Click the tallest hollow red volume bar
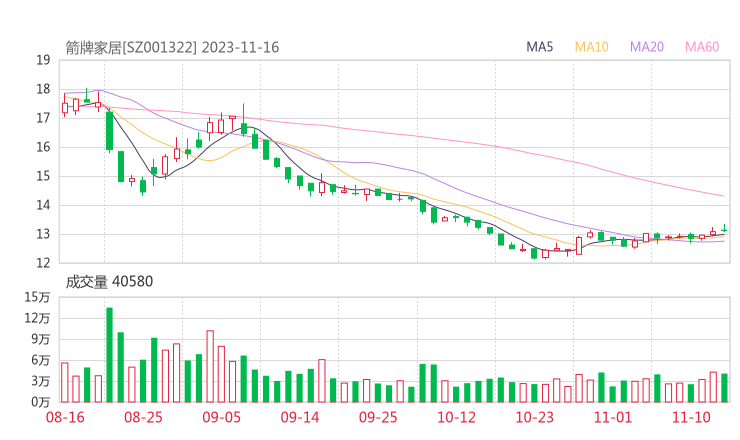Viewport: 740px width, 440px height. (x=210, y=366)
